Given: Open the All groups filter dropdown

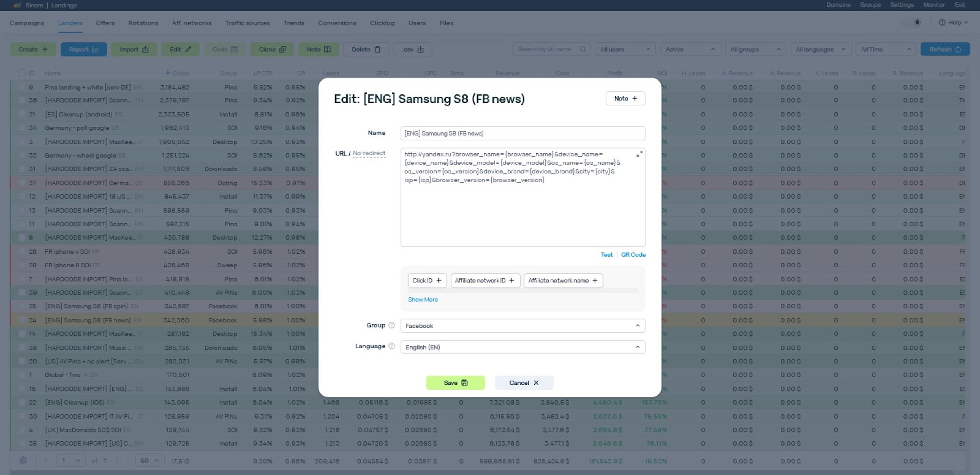Looking at the screenshot, I should pos(756,49).
